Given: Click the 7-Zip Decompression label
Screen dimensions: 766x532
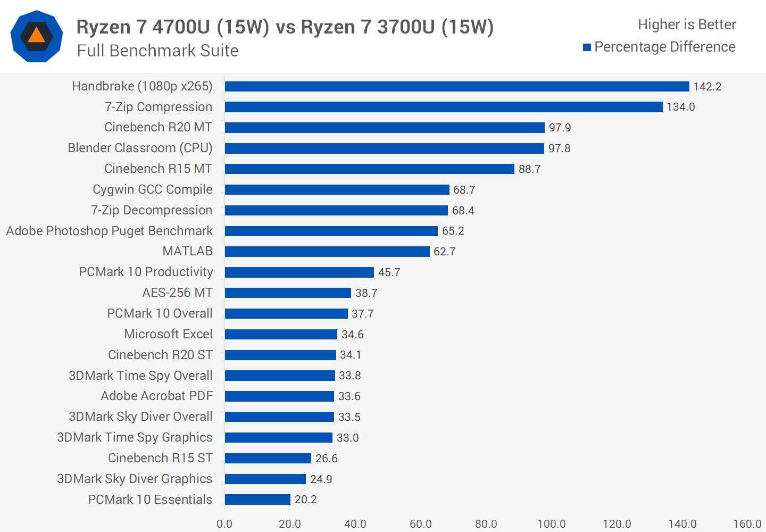Looking at the screenshot, I should click(152, 210).
